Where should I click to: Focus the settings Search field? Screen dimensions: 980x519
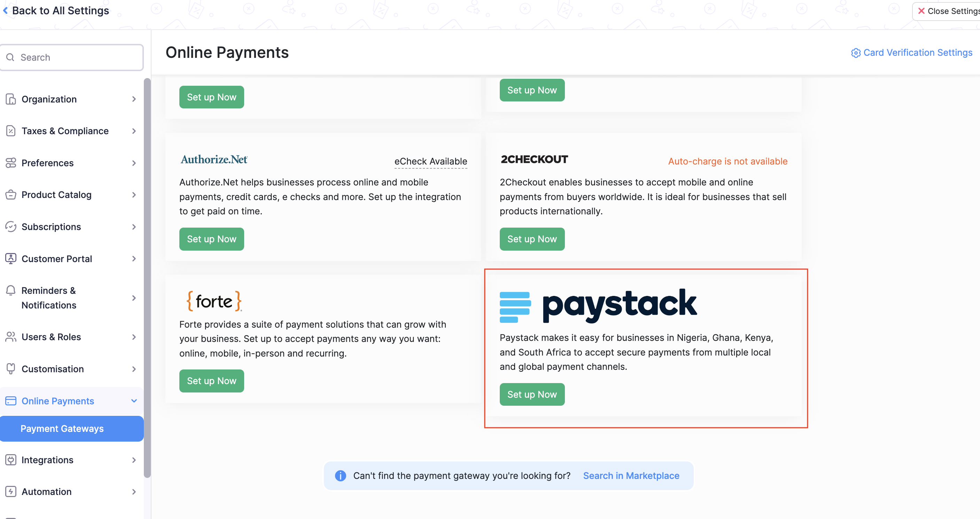point(71,57)
